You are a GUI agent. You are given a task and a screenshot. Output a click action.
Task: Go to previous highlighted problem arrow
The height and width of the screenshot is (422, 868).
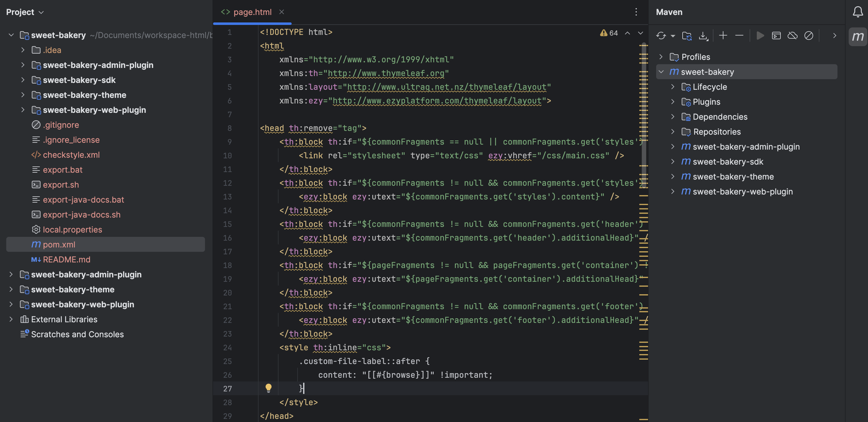pos(627,33)
